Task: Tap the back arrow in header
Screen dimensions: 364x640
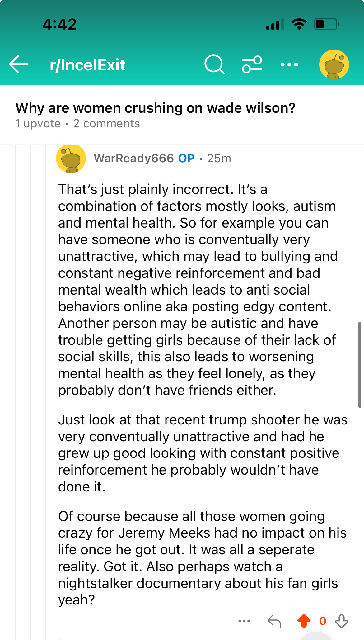Action: tap(19, 64)
